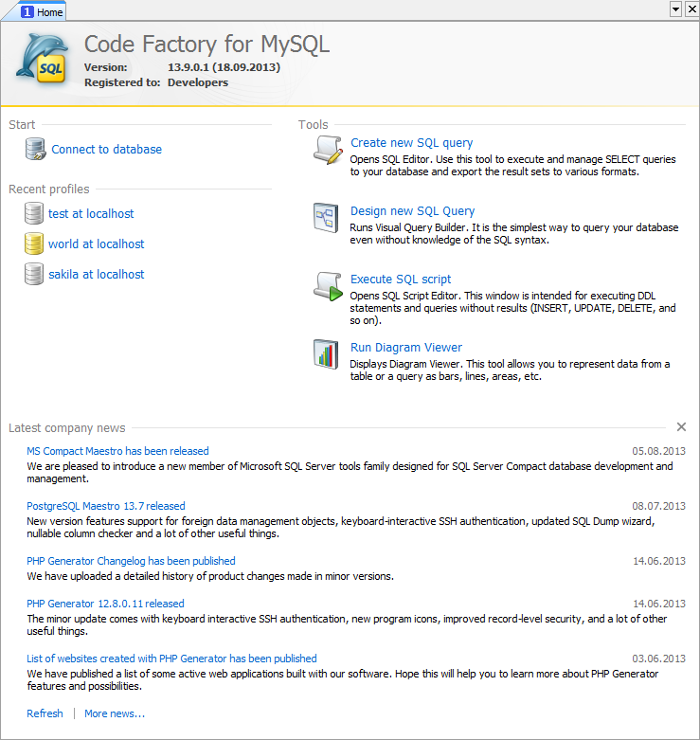The width and height of the screenshot is (700, 740).
Task: Click the Latest company news heading
Action: tap(67, 428)
